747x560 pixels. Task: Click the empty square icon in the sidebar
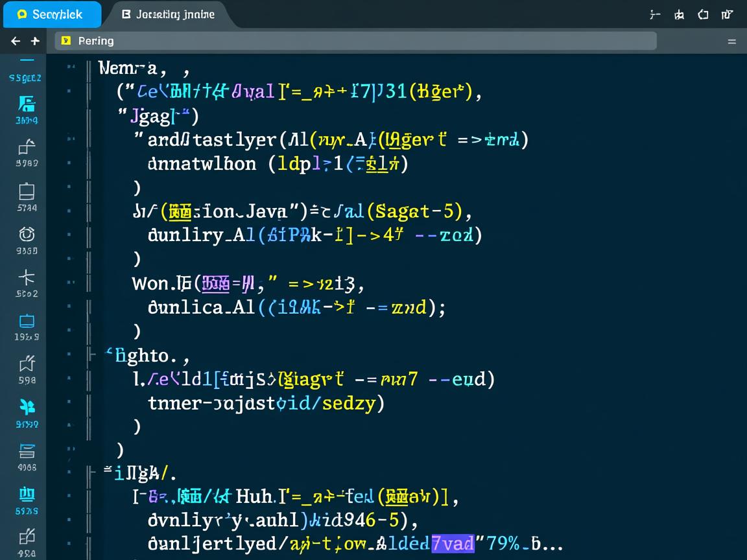27,191
